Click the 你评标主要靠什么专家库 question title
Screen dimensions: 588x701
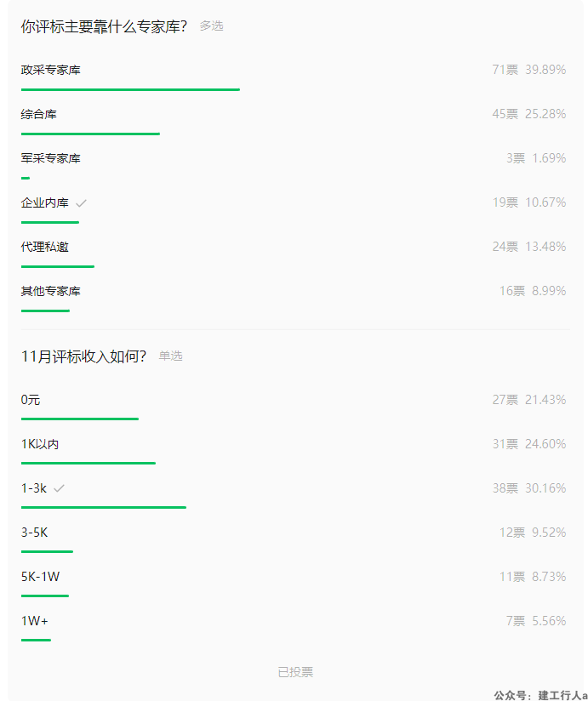coord(104,26)
